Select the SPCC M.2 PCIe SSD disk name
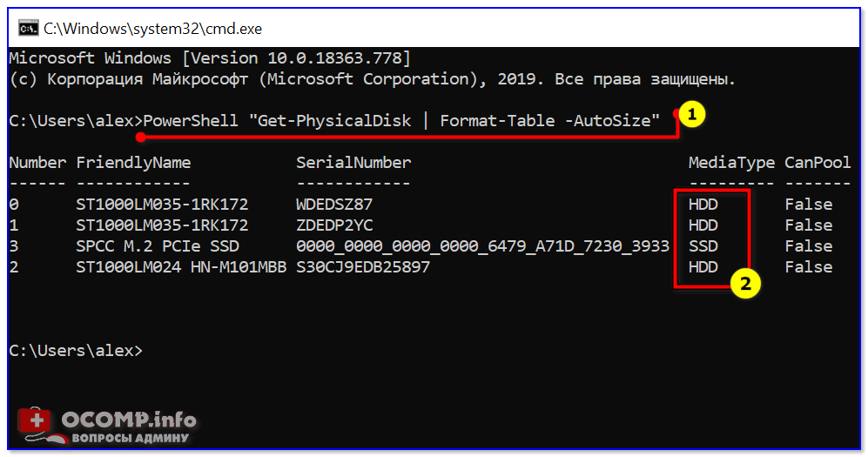Viewport: 868px width, 457px height. 158,246
